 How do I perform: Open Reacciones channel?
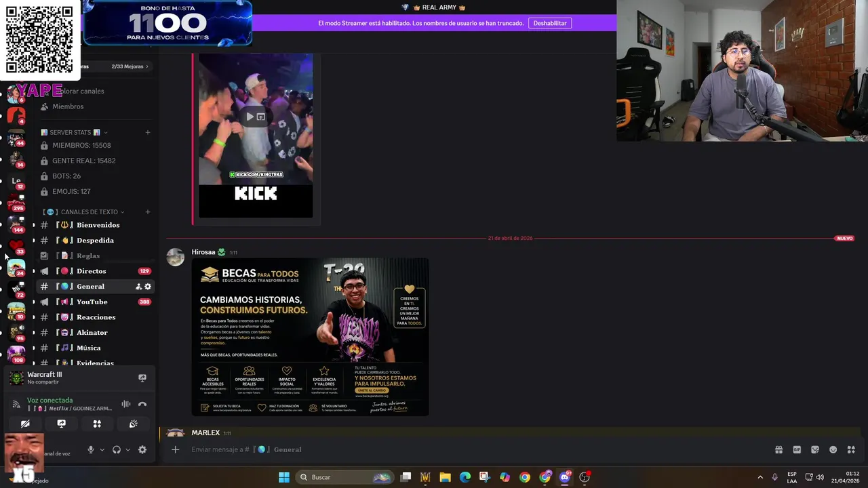pyautogui.click(x=96, y=317)
